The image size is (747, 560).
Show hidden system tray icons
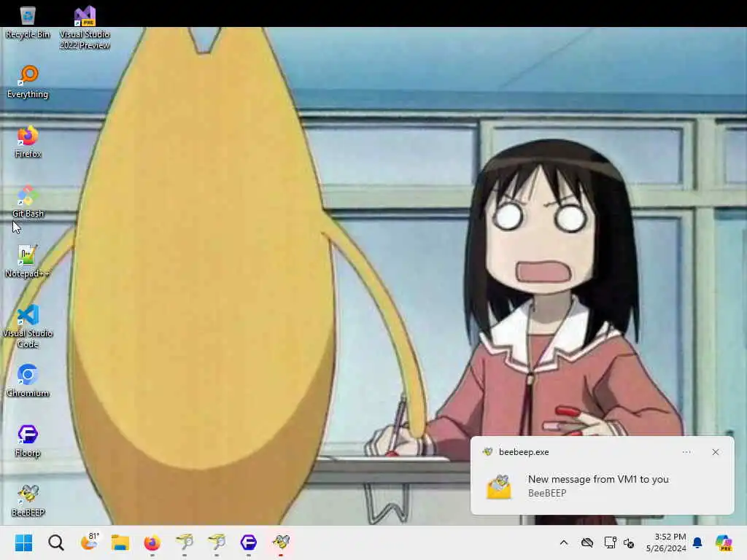564,542
